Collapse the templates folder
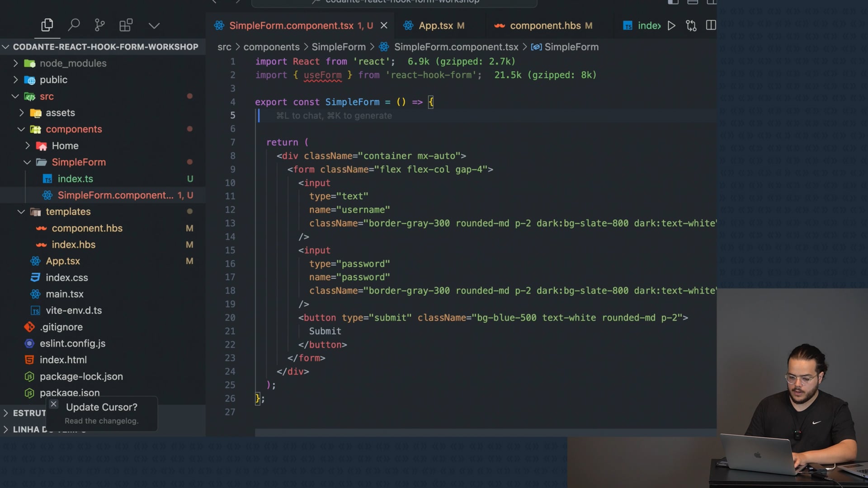Viewport: 868px width, 488px height. pos(21,211)
